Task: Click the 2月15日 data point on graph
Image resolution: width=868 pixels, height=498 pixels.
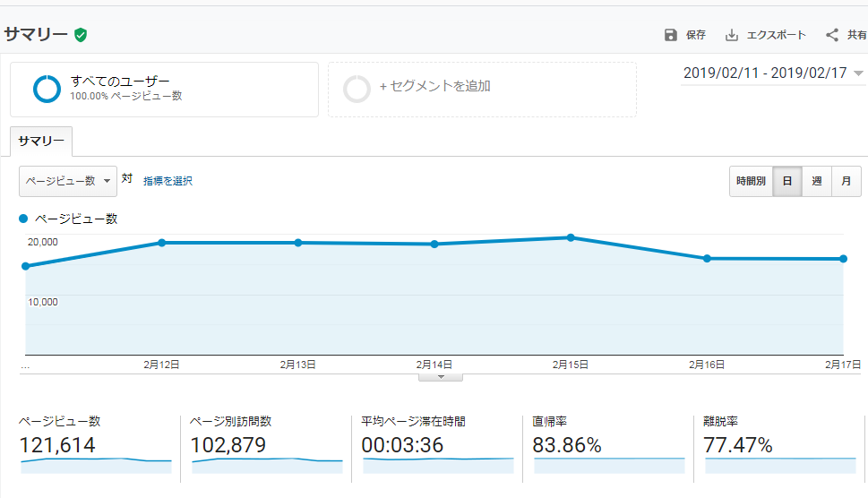Action: point(571,237)
